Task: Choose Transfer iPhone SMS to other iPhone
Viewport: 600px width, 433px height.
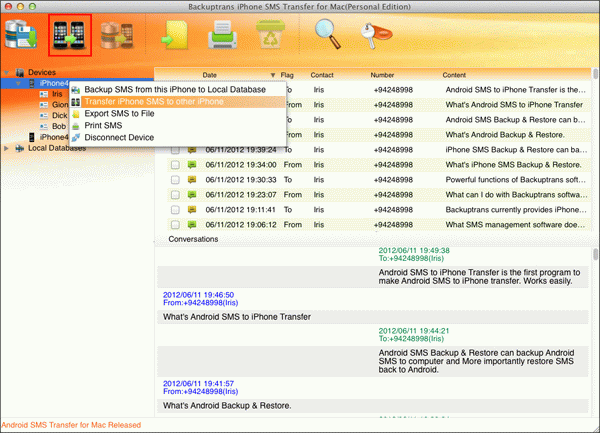Action: point(178,101)
